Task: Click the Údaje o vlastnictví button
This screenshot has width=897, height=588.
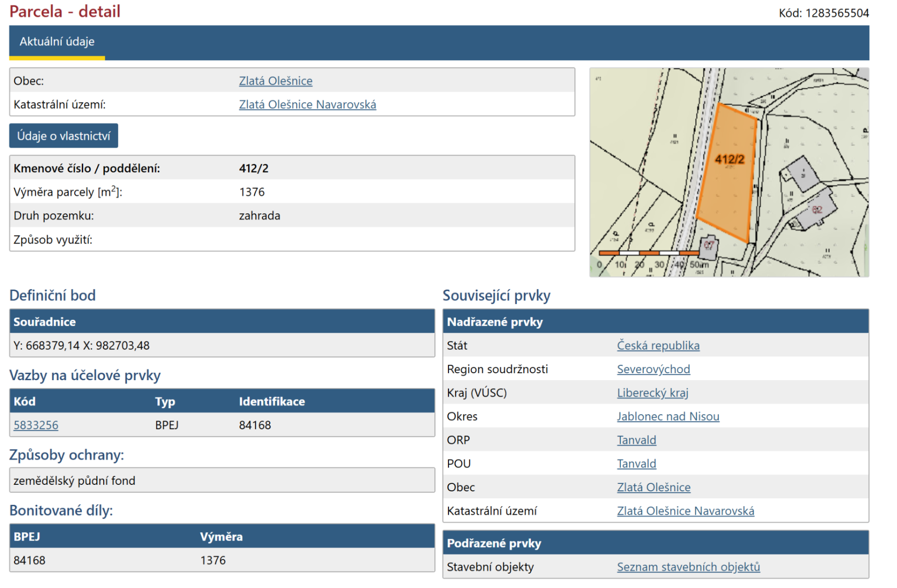Action: 64,136
